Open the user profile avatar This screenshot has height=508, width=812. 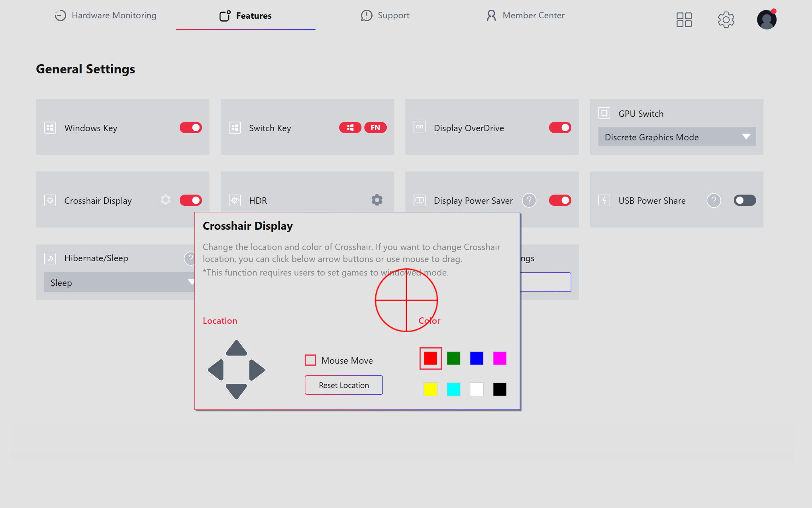click(x=767, y=20)
